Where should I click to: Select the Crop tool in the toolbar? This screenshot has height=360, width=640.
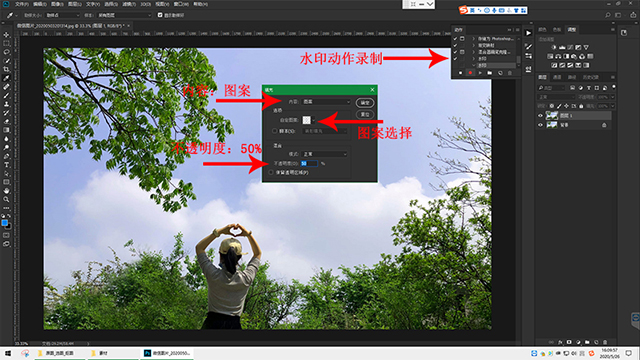click(x=6, y=69)
